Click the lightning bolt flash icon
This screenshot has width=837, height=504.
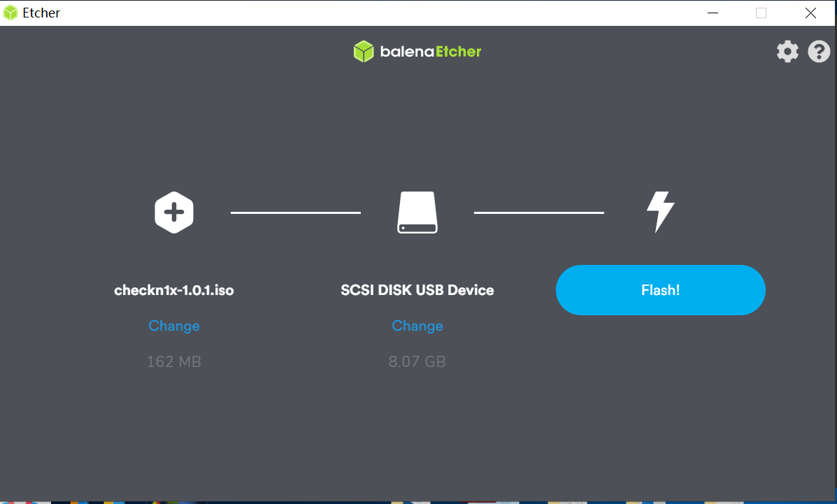(661, 212)
